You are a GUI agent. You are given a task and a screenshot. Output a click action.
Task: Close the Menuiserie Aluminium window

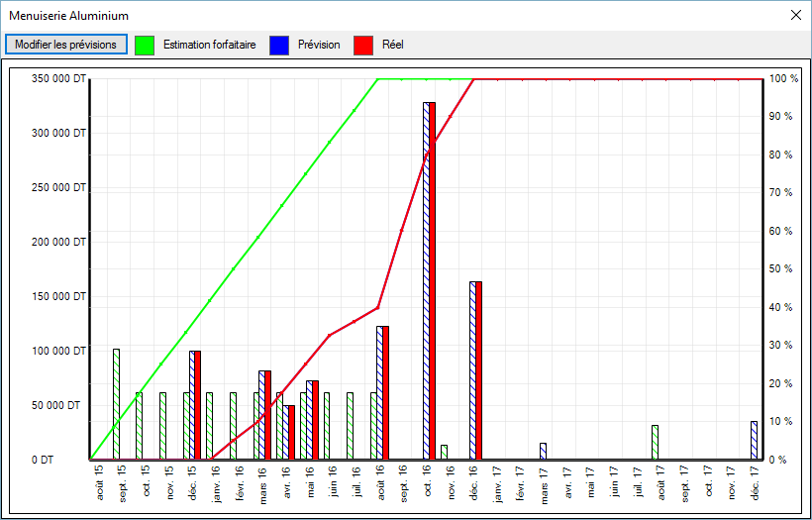click(795, 16)
